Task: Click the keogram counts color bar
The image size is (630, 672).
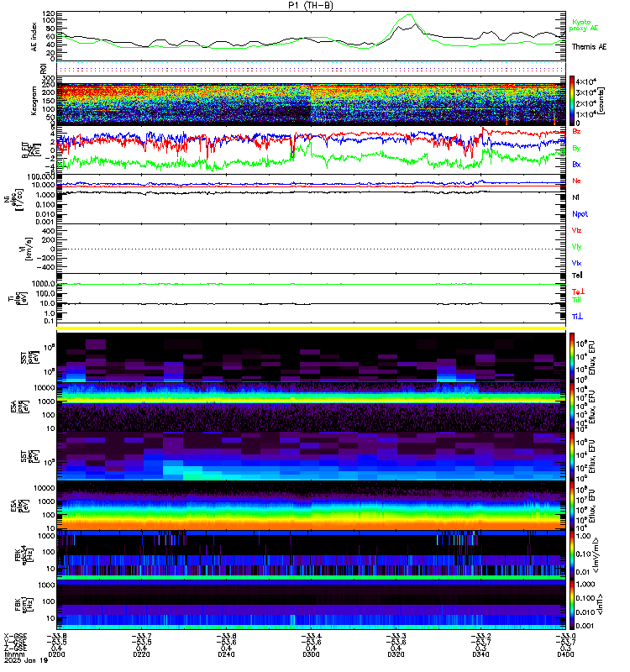Action: point(572,101)
